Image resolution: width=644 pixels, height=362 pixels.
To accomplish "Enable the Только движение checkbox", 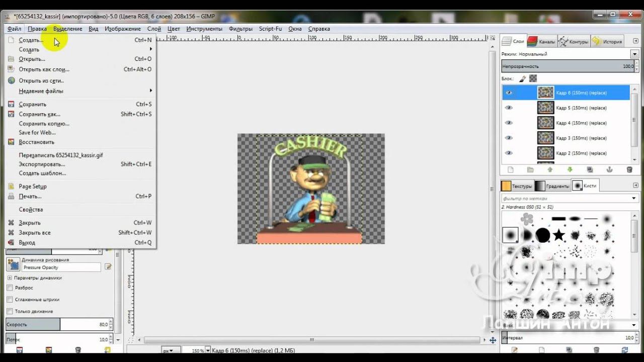I will click(x=10, y=311).
